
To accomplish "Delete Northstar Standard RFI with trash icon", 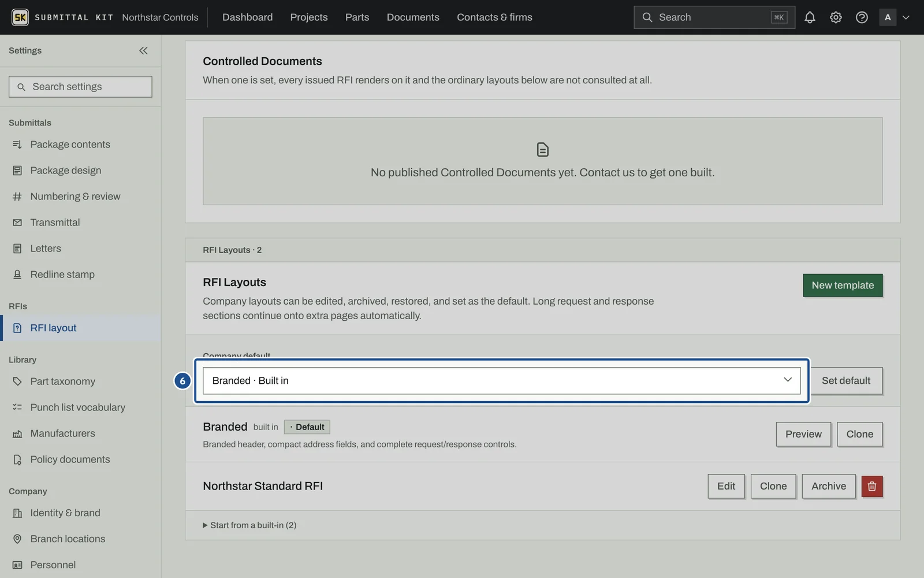I will (872, 486).
